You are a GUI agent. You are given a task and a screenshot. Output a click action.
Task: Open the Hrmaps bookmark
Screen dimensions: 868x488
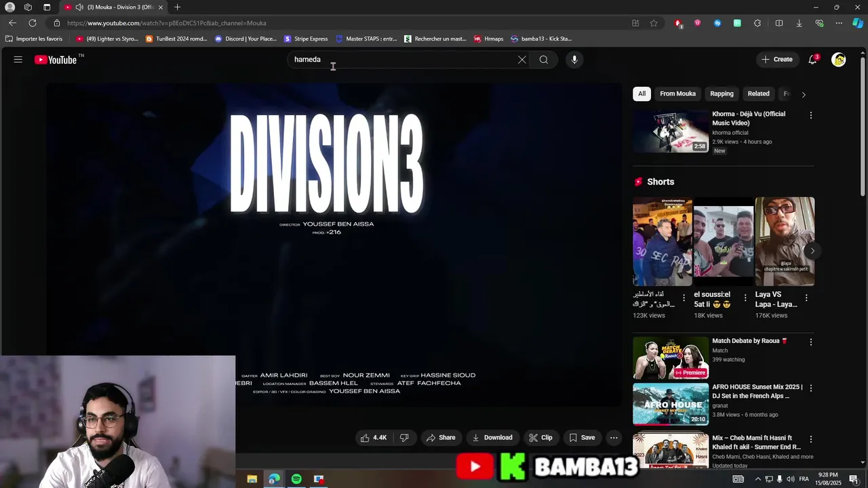[488, 39]
